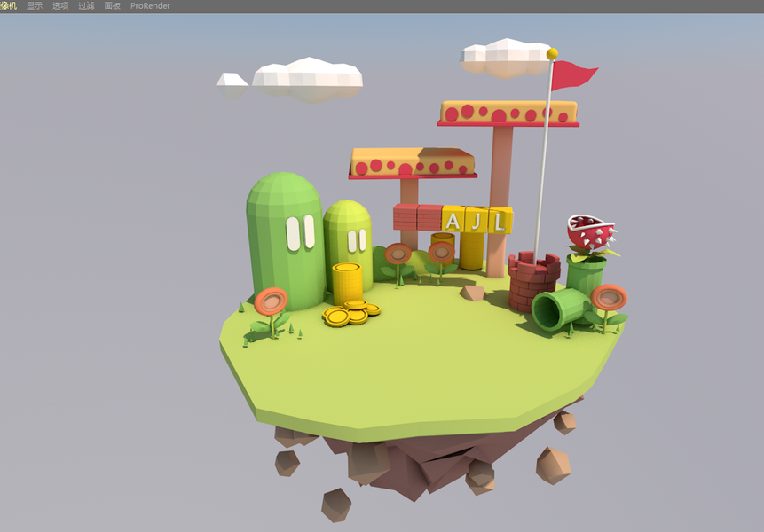The image size is (764, 532).
Task: Select the yellow block lettered A
Action: point(453,220)
